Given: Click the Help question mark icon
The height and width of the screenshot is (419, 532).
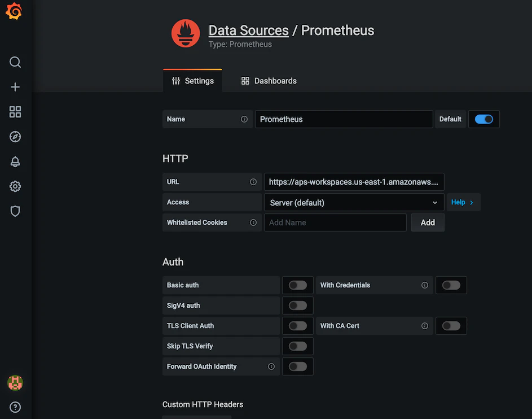Looking at the screenshot, I should [15, 407].
